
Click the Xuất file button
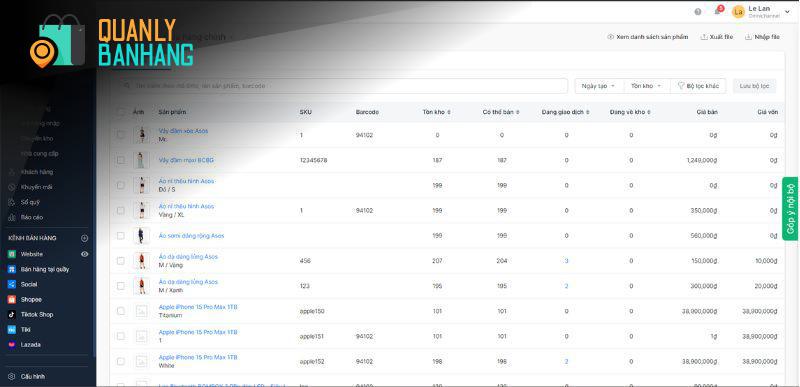coord(717,37)
